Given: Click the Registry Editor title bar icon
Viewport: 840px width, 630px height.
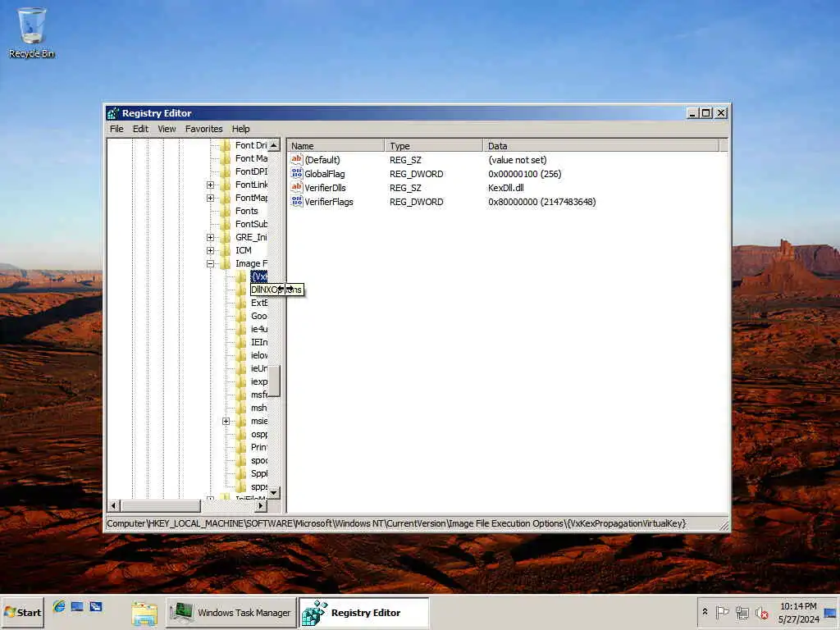Looking at the screenshot, I should [113, 113].
